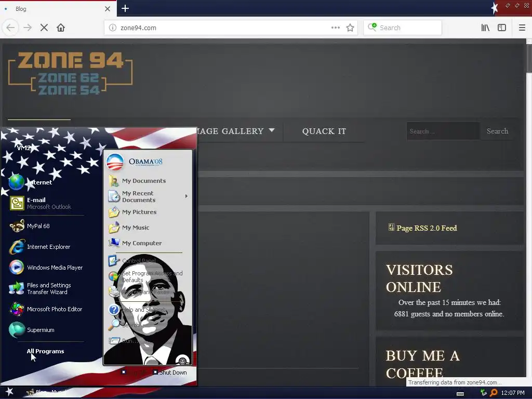Click the VISITORS ONLINE heading

(419, 278)
